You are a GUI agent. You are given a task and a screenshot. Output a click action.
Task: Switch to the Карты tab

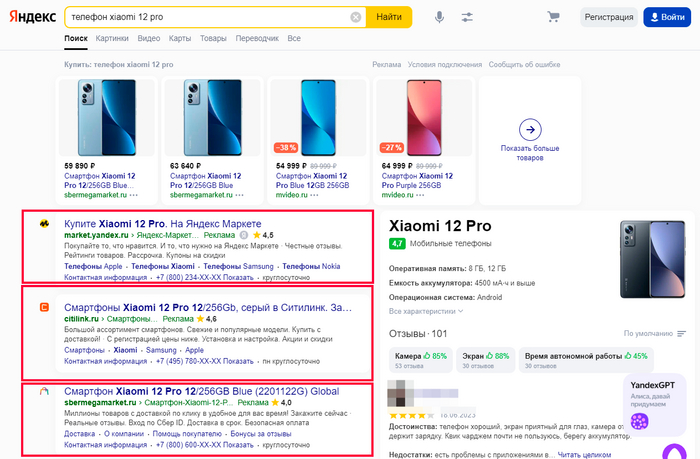coord(180,38)
